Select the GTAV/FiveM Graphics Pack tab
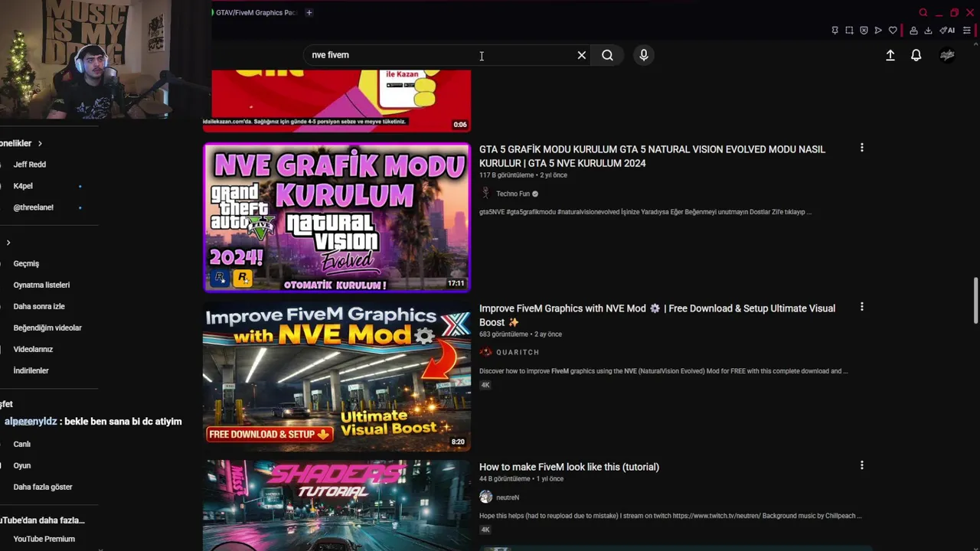The height and width of the screenshot is (551, 980). click(255, 12)
